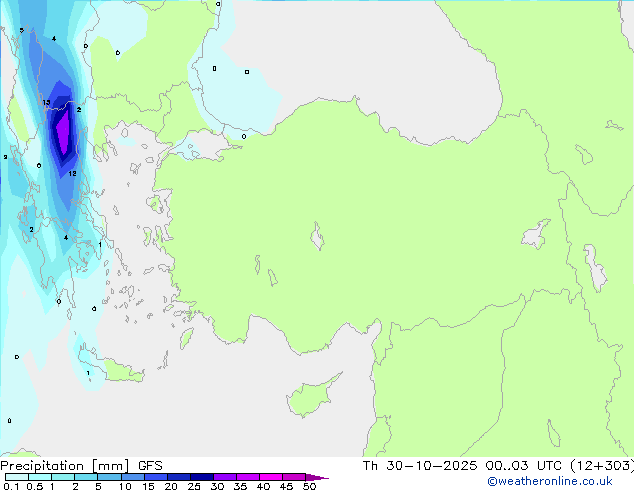The width and height of the screenshot is (634, 490).
Task: Click the legend swatch between 0.5 and 1
Action: click(40, 477)
